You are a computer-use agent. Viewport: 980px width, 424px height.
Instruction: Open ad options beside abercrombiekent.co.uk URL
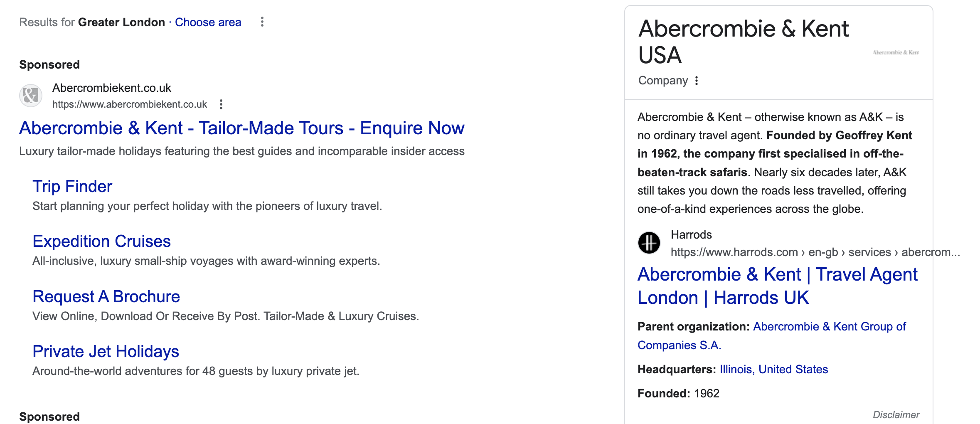coord(221,104)
